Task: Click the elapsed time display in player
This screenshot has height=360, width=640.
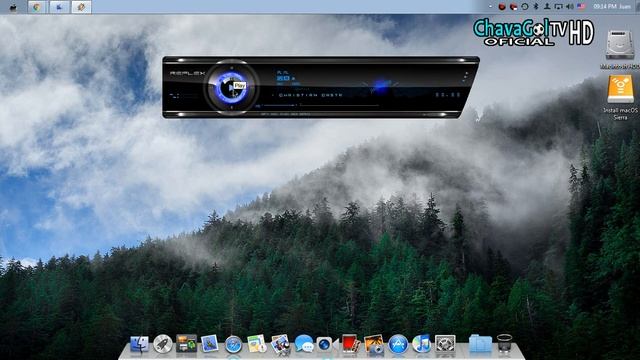Action: (x=448, y=95)
